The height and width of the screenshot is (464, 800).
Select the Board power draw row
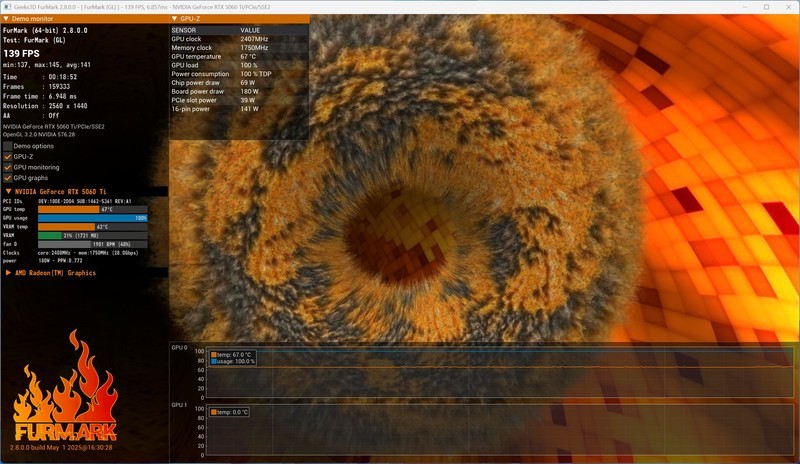(x=239, y=91)
